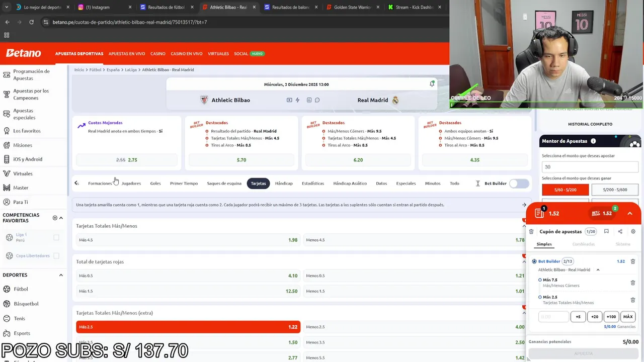
Task: Open the live video stream icon in match header
Action: 289,100
